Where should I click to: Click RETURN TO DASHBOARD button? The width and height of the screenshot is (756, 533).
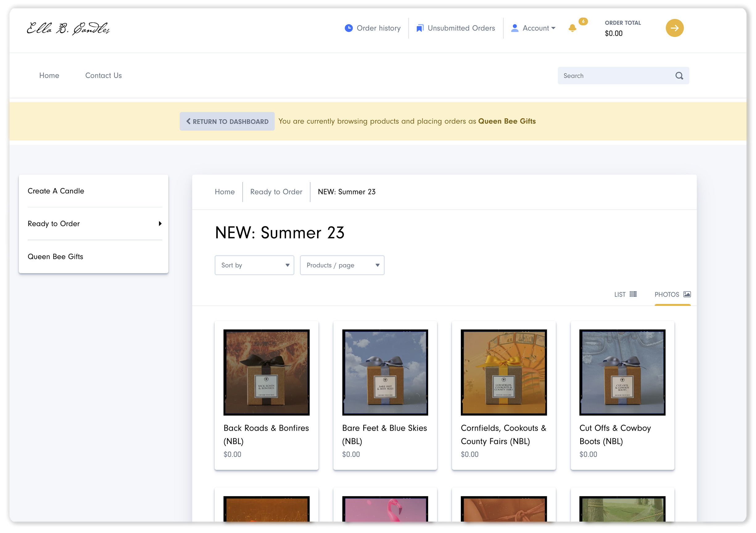coord(227,122)
